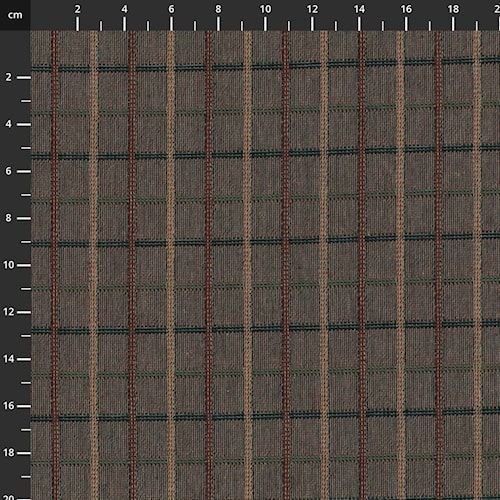Click the 16 on the top ruler
This screenshot has width=500, height=500.
[406, 9]
